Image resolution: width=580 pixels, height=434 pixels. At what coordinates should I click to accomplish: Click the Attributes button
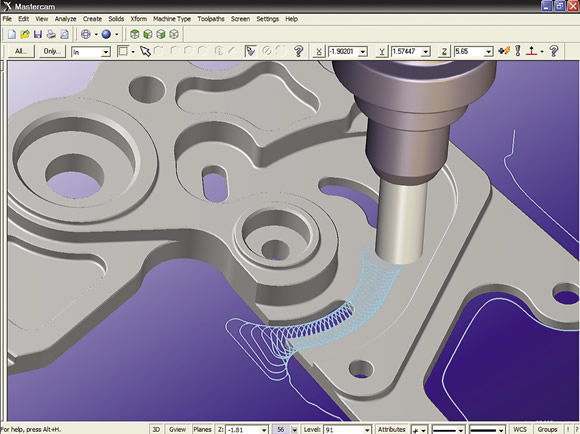392,430
